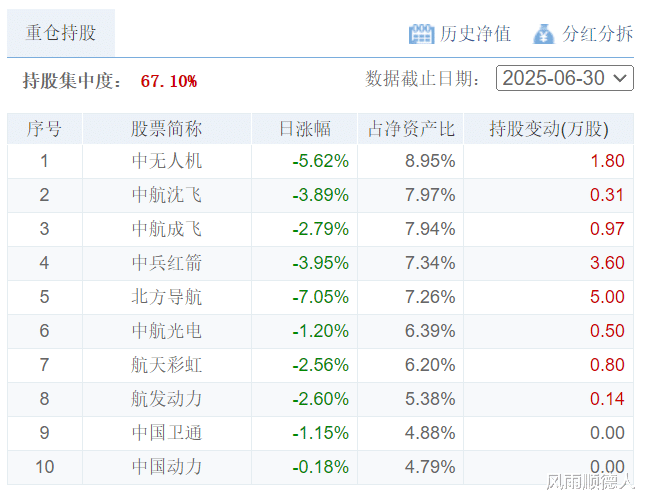Click the 8.95% net asset ratio
The height and width of the screenshot is (503, 645).
click(x=430, y=161)
